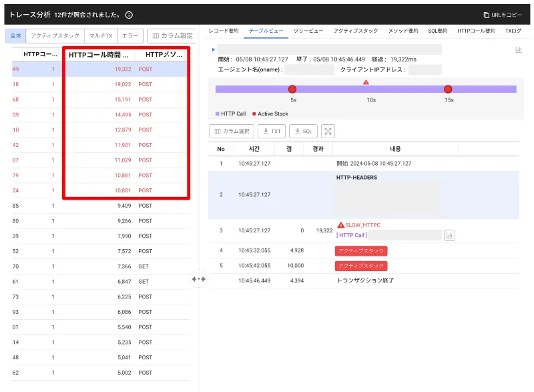Select the row with call time 9,266
Screen dimensions: 534x392
101,221
